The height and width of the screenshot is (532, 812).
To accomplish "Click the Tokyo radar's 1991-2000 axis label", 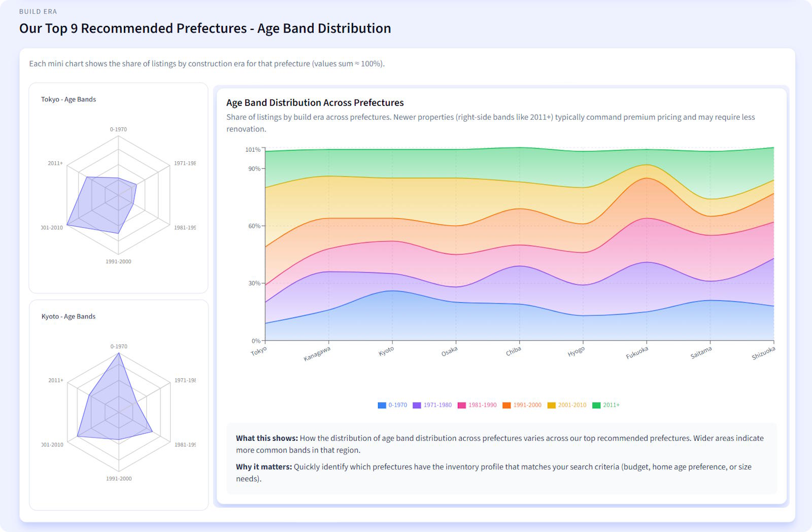I will [x=118, y=262].
